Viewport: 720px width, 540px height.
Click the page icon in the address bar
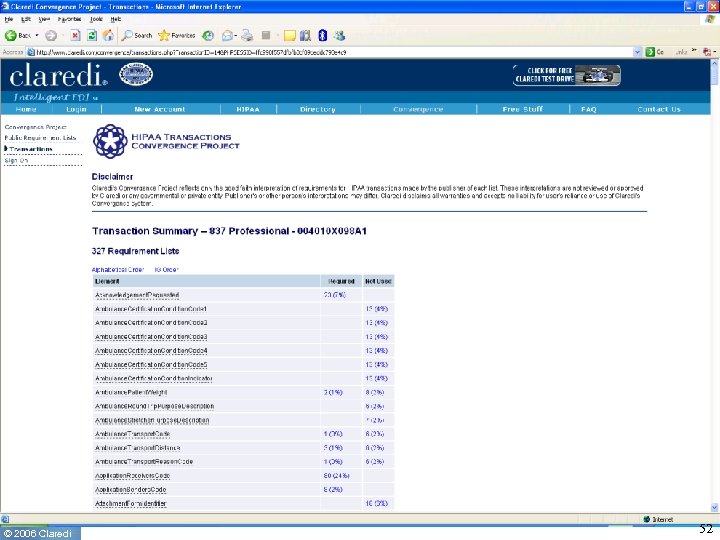tap(31, 52)
